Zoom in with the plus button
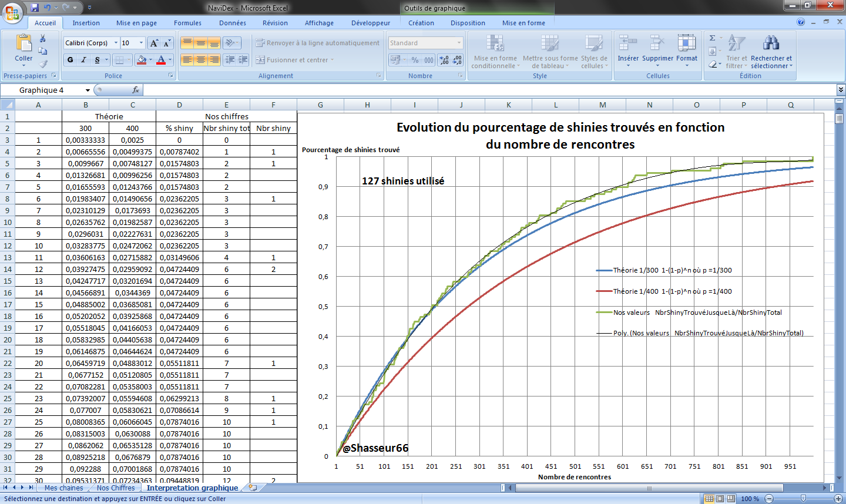Screen dimensions: 846x504 pos(838,499)
